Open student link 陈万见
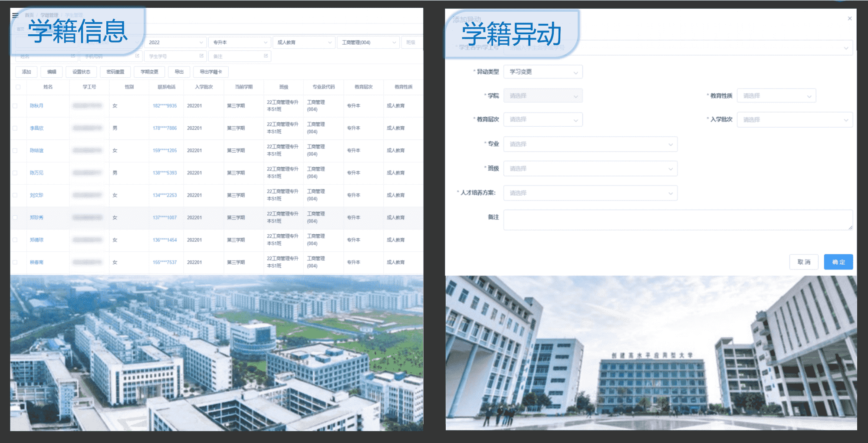 (x=36, y=173)
